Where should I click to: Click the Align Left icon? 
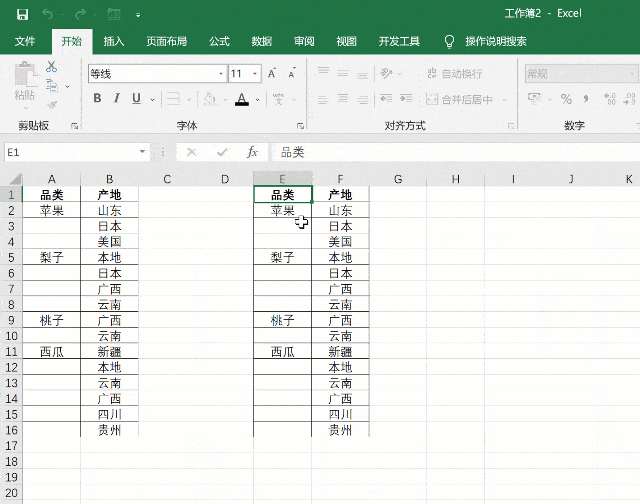coord(323,99)
